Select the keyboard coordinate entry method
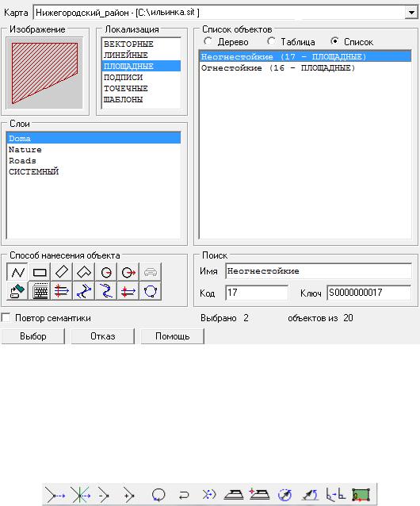Viewport: 420px width, 506px height. [40, 291]
